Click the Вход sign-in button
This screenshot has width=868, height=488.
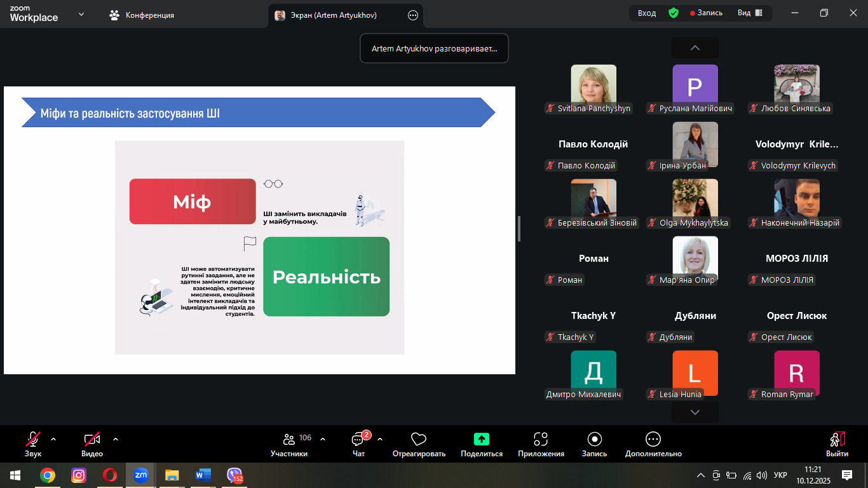(x=647, y=13)
